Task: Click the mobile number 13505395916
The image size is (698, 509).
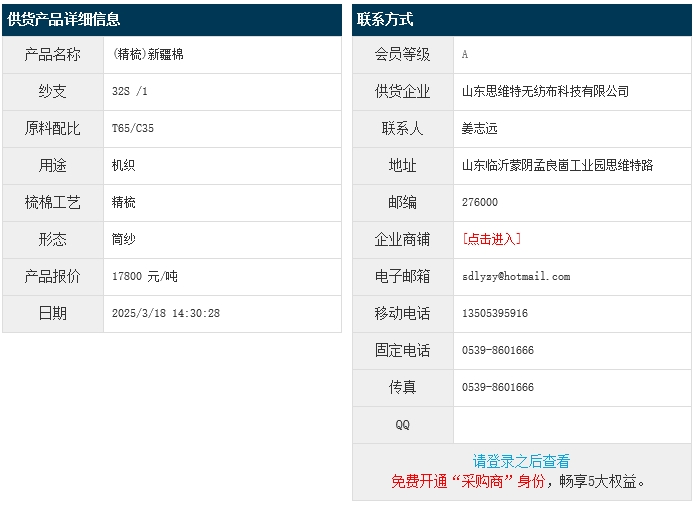Action: [494, 313]
